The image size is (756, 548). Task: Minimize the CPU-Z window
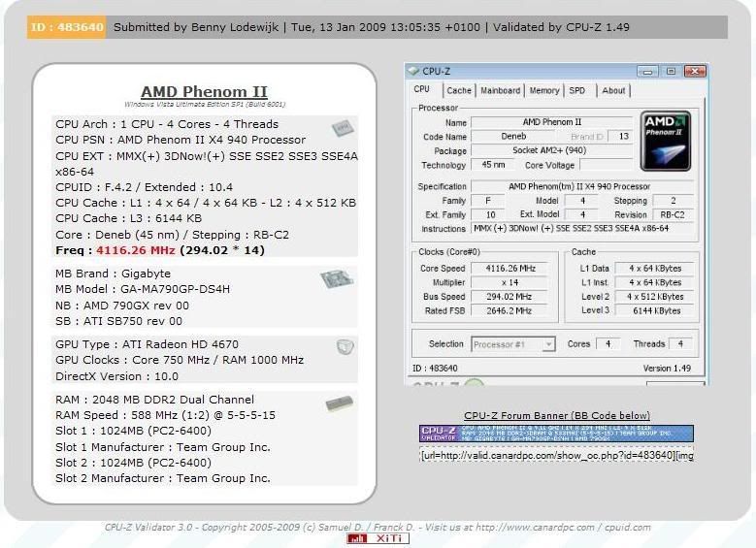[647, 72]
